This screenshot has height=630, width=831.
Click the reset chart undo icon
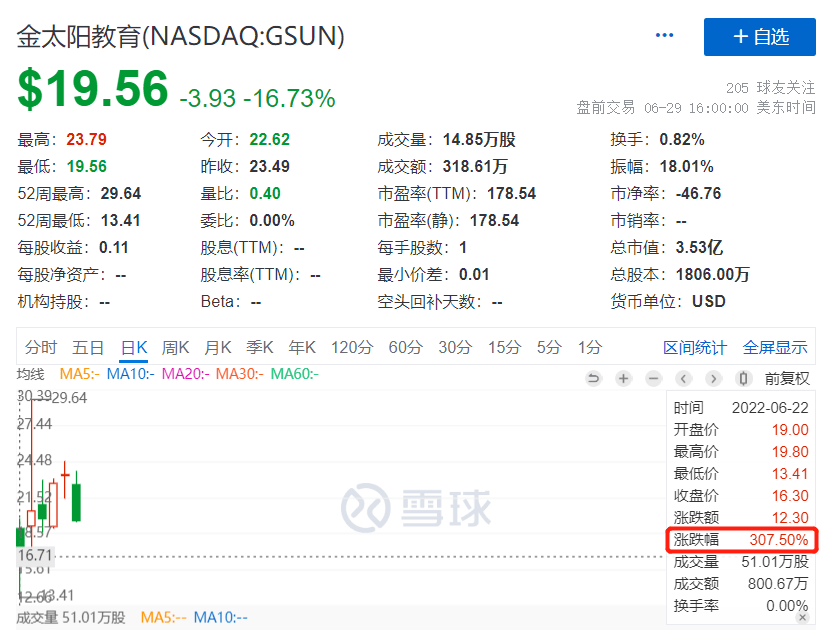click(593, 378)
